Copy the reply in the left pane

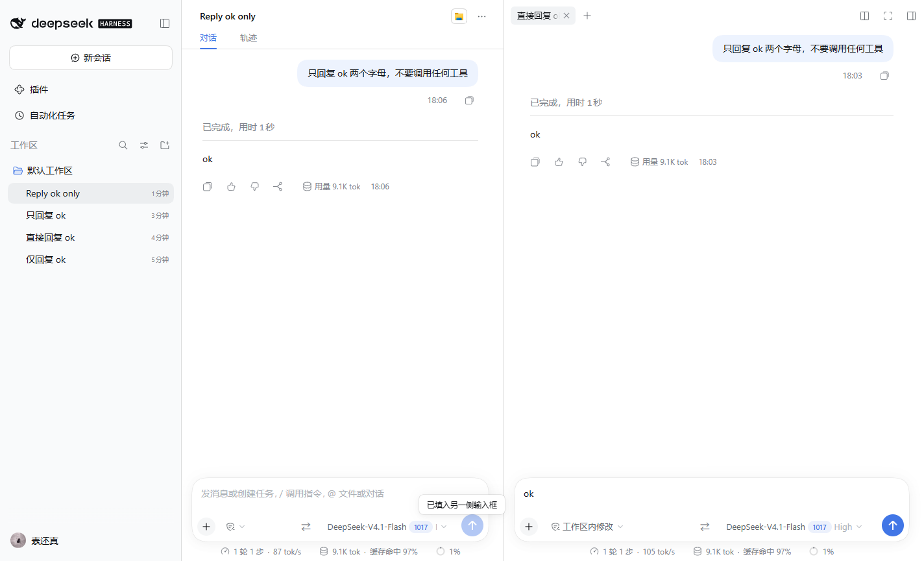(208, 187)
